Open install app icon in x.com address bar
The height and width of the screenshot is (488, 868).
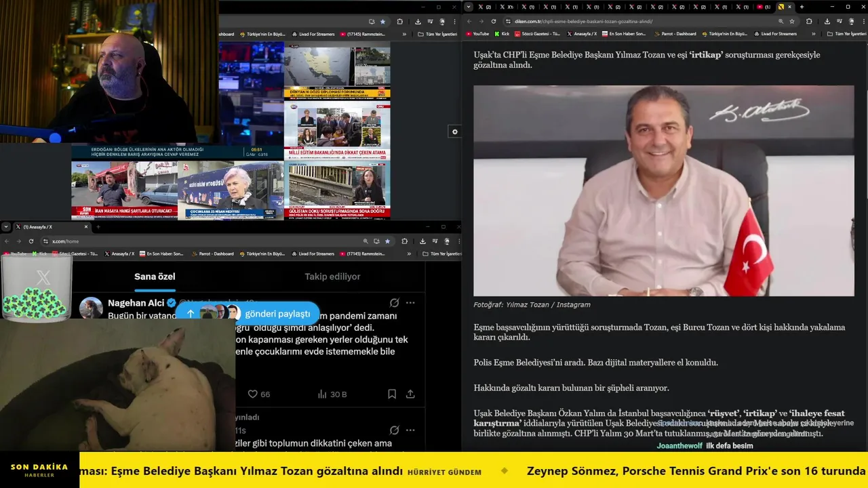[376, 241]
